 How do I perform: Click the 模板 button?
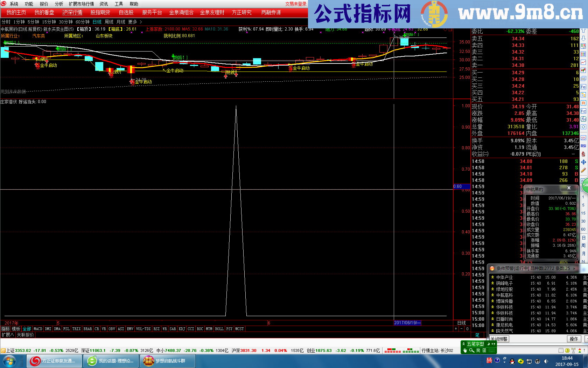coord(16,329)
